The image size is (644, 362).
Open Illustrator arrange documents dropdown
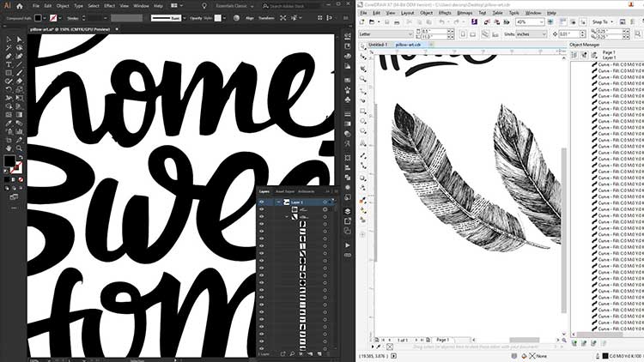(177, 6)
